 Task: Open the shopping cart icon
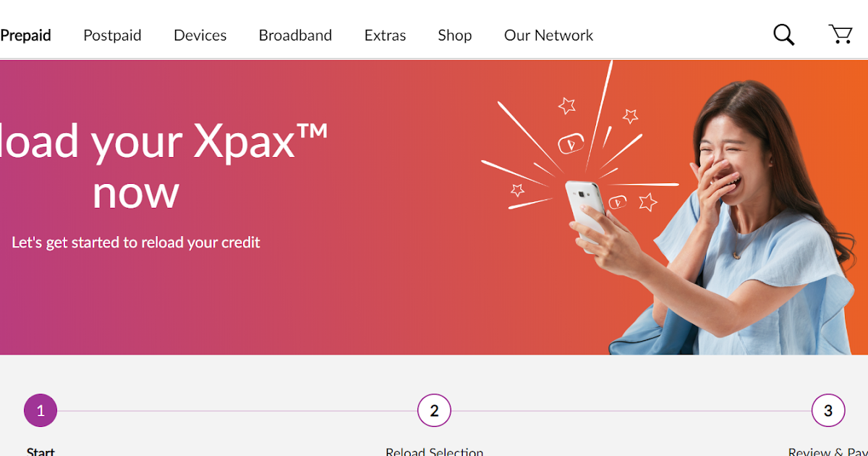pyautogui.click(x=841, y=34)
